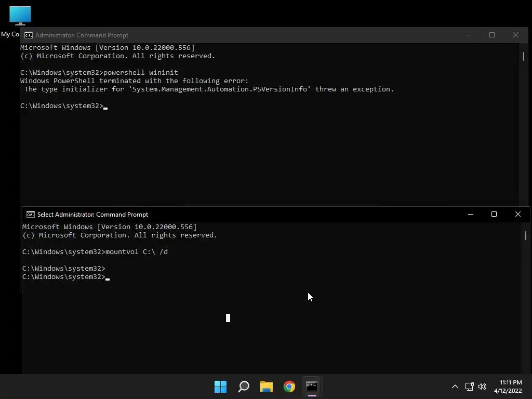Minimize the Select Administrator: Command Prompt window
Image resolution: width=532 pixels, height=399 pixels.
click(x=471, y=214)
